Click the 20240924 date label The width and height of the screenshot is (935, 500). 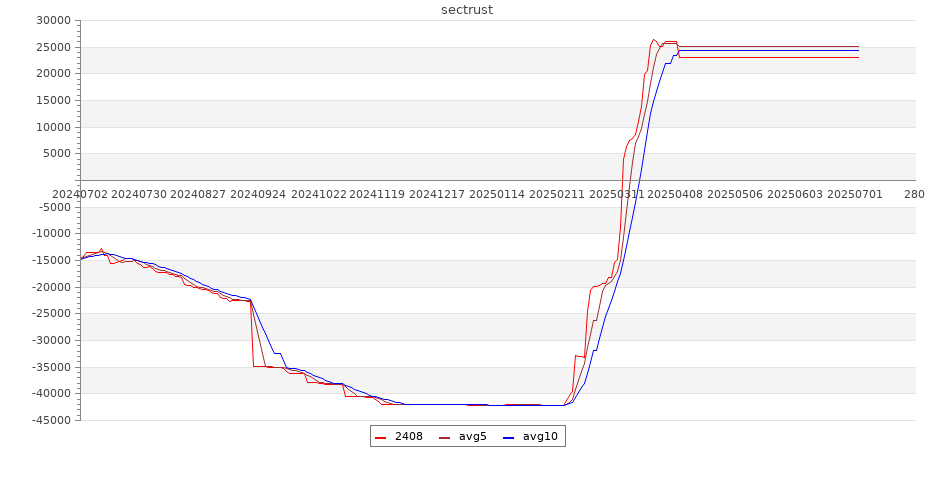tap(258, 194)
